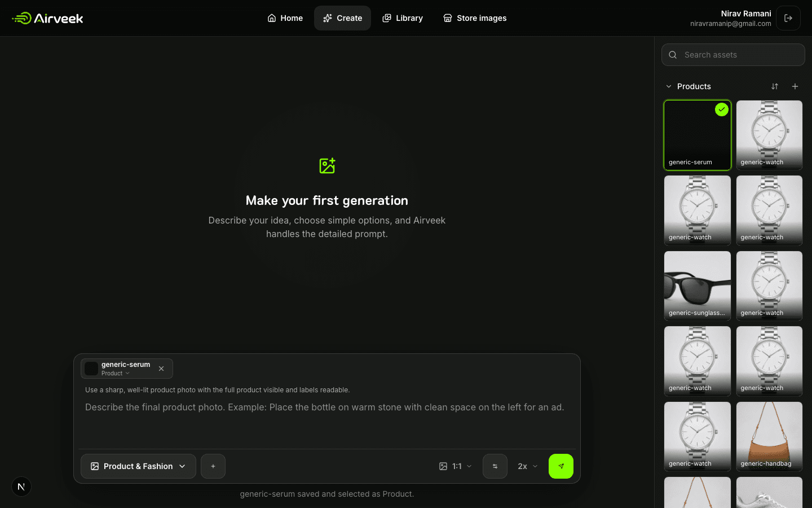Go to the Home page

pyautogui.click(x=285, y=18)
